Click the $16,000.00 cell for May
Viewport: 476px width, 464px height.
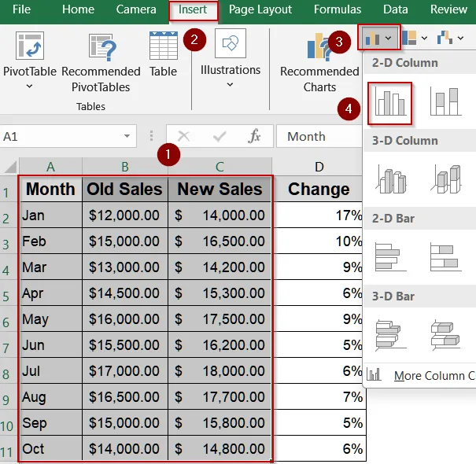[x=125, y=319]
